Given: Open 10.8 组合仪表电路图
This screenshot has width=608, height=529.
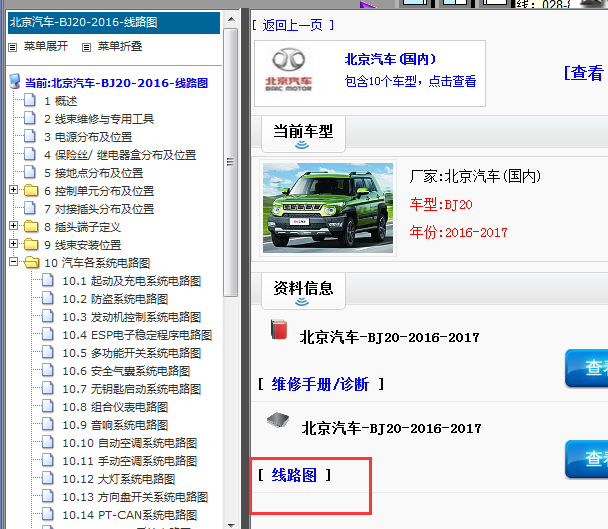Looking at the screenshot, I should (115, 407).
